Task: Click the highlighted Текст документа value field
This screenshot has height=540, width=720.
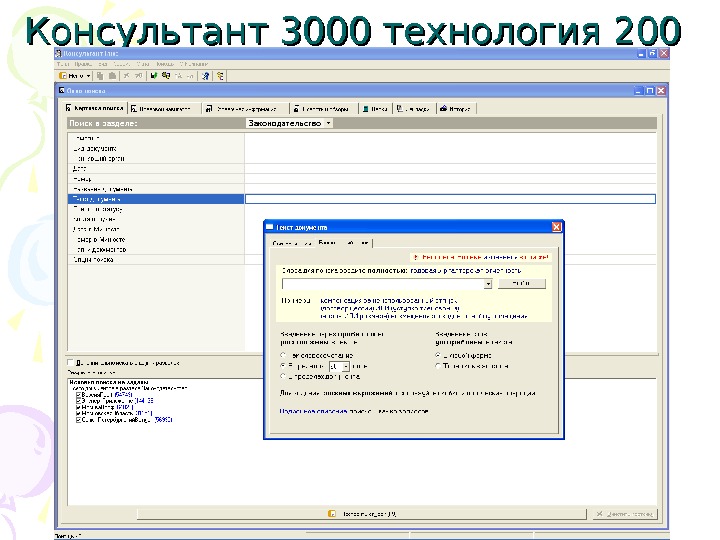Action: click(x=450, y=199)
